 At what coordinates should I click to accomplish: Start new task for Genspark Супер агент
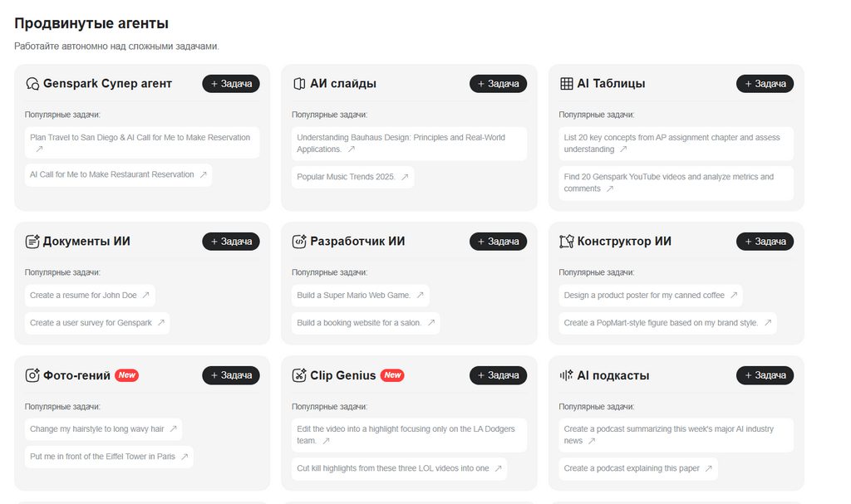coord(231,84)
